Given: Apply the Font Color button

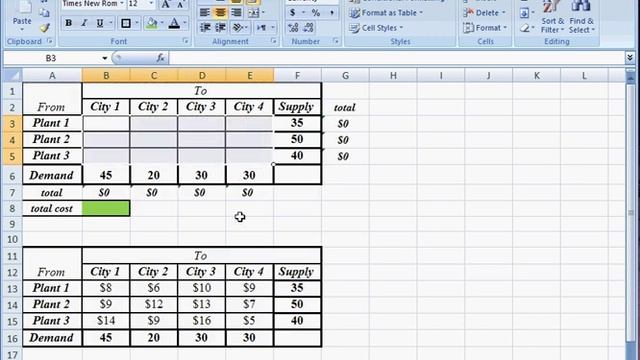Looking at the screenshot, I should point(174,23).
